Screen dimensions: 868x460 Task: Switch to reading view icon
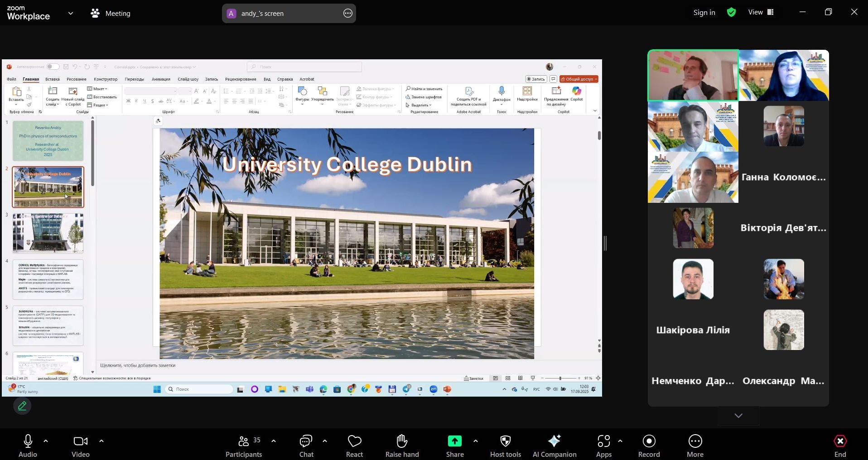(520, 378)
